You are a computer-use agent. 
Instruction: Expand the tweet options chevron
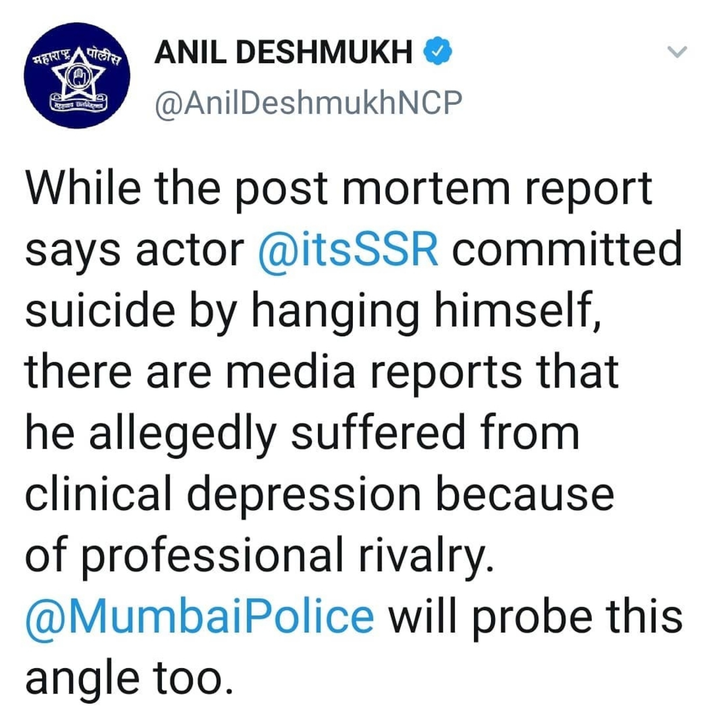click(677, 52)
